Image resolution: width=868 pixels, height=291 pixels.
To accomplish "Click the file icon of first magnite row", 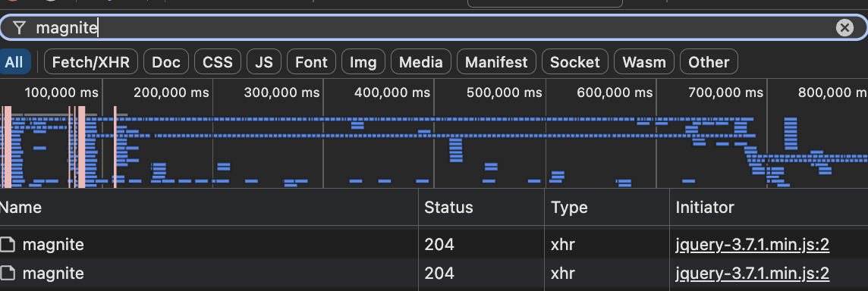I will click(7, 244).
